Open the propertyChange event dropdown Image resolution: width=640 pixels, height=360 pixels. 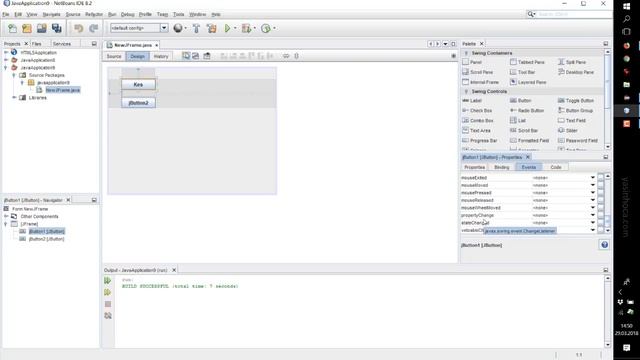click(x=593, y=215)
